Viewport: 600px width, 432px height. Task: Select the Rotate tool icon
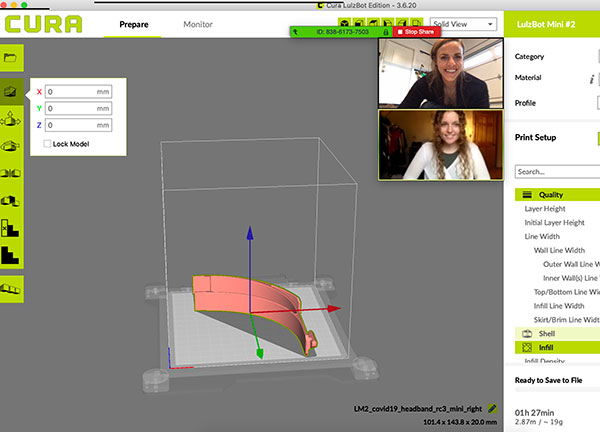tap(10, 146)
